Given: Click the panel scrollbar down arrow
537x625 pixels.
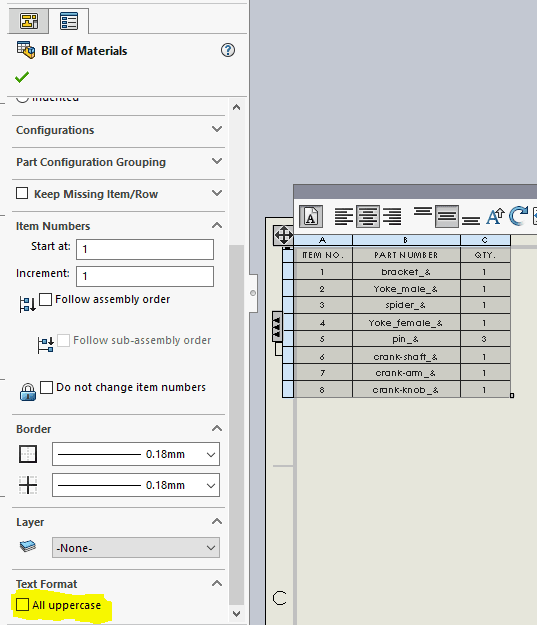Looking at the screenshot, I should [x=236, y=614].
